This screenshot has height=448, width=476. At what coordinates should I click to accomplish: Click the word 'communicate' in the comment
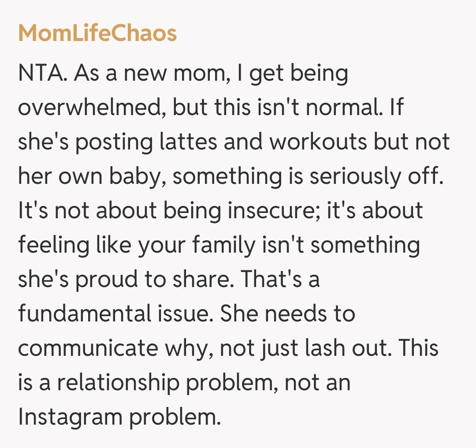click(x=88, y=348)
